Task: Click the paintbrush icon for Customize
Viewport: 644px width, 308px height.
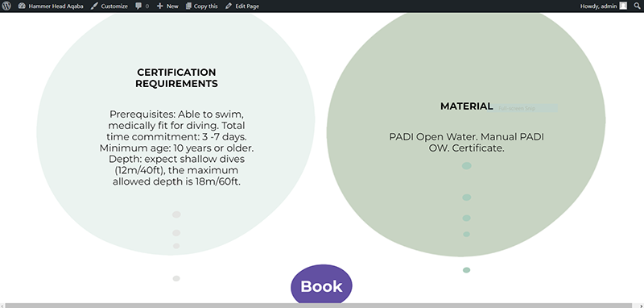Action: pos(94,6)
